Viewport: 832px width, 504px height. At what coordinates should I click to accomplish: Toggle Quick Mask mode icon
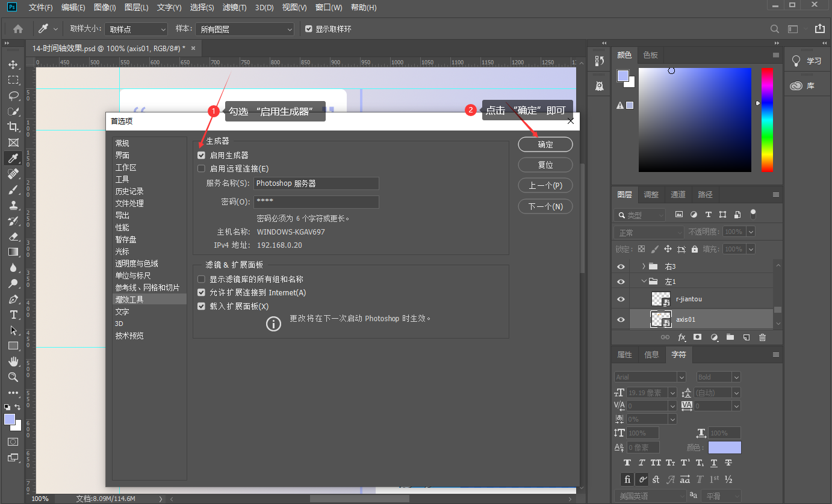click(13, 441)
